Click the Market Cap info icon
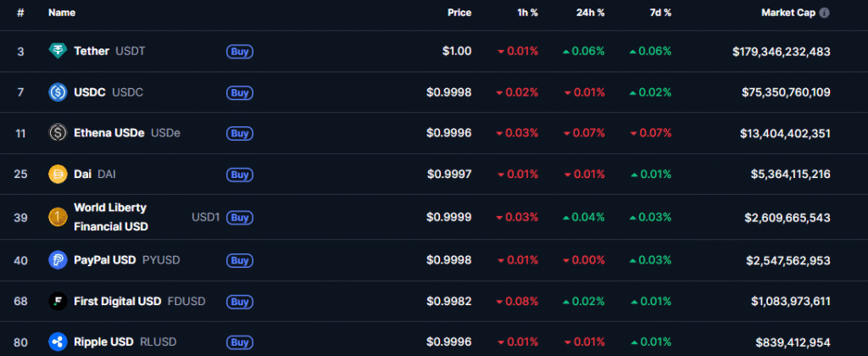 (x=825, y=13)
